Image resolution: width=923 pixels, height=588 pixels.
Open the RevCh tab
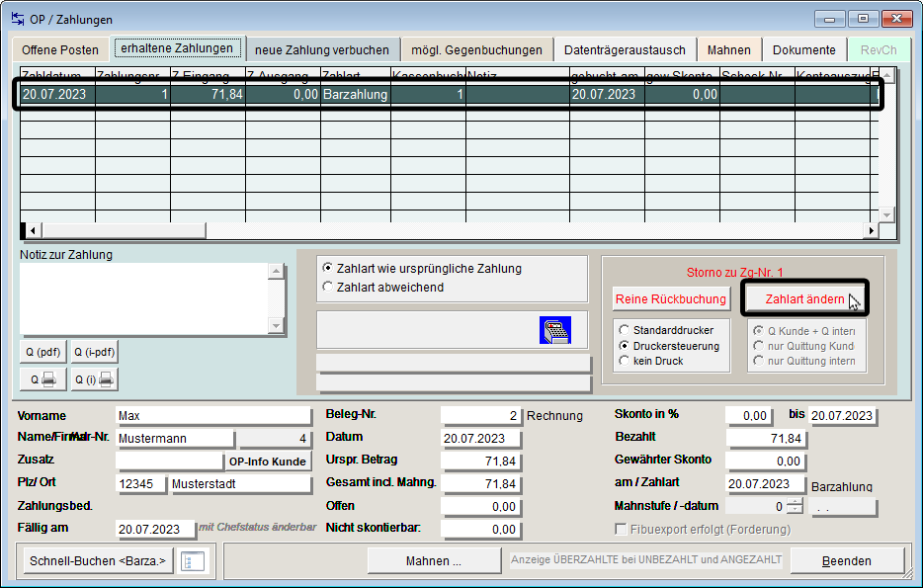click(879, 50)
